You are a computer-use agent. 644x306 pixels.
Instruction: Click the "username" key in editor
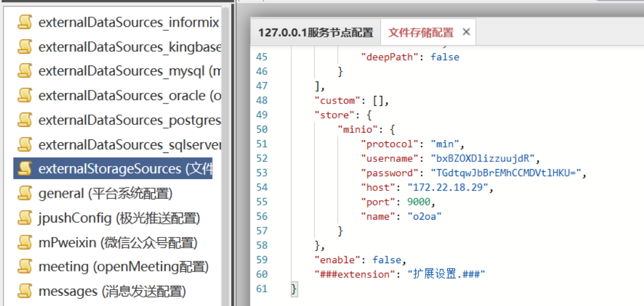click(x=390, y=158)
